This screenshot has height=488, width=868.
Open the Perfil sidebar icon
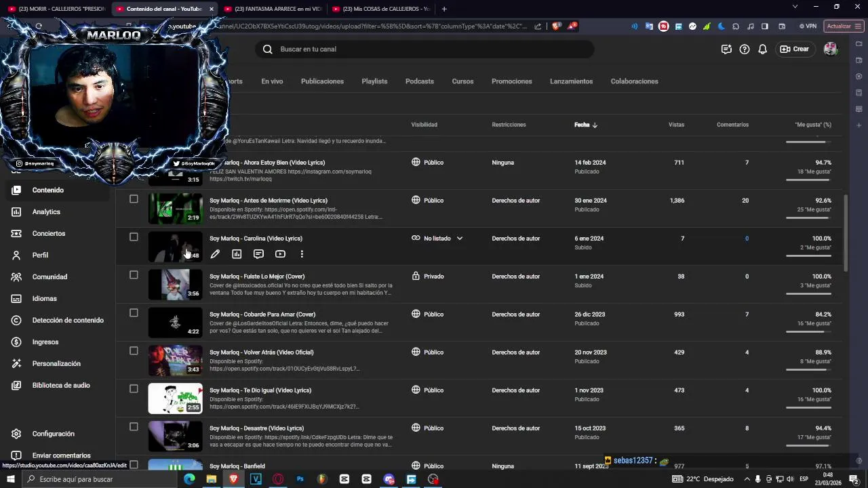[16, 255]
